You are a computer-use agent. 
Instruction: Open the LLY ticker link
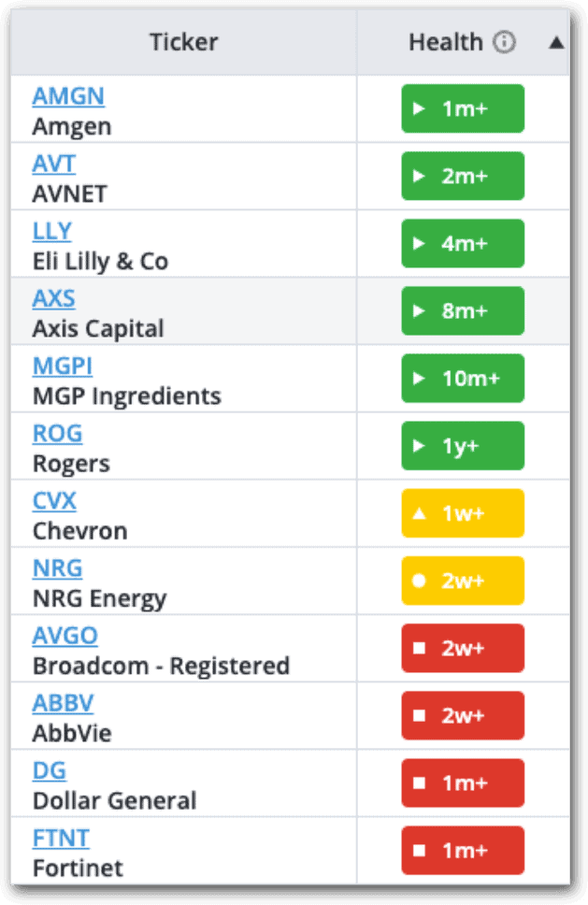tap(52, 231)
